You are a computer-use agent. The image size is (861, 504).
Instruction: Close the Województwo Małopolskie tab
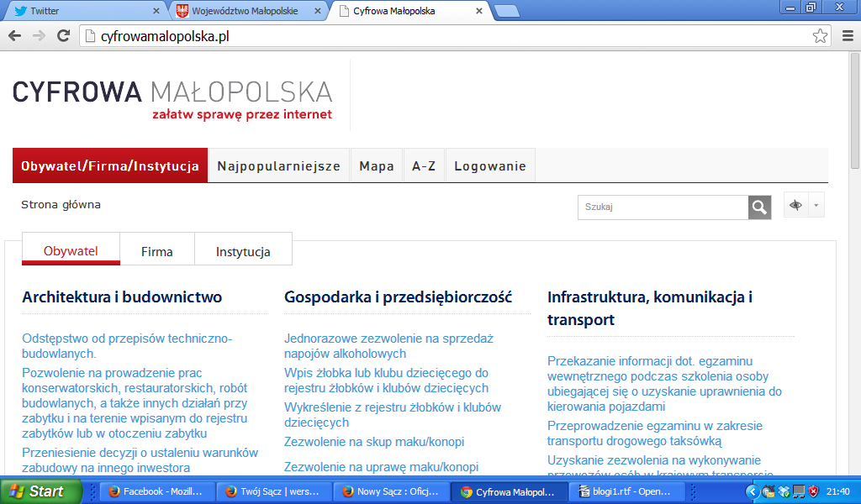tap(317, 11)
